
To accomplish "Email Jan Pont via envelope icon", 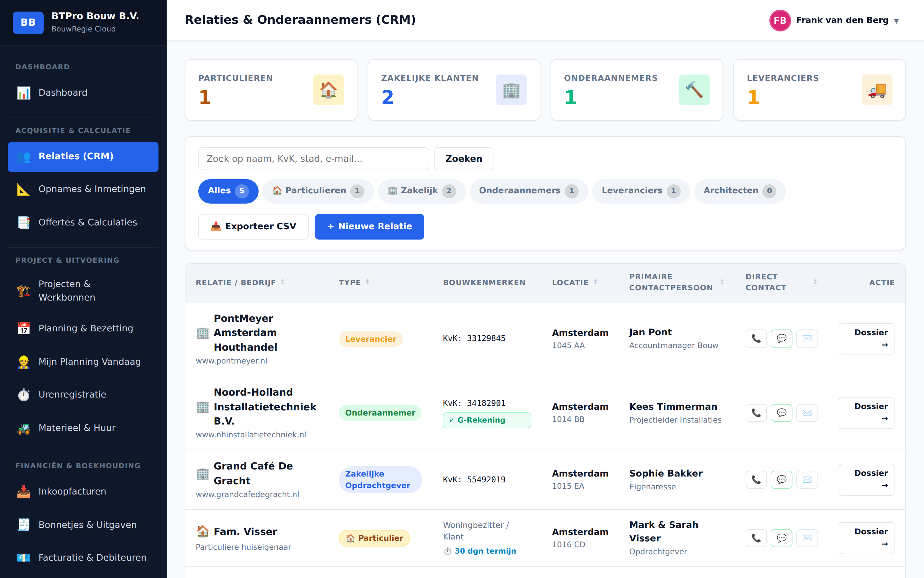I will 807,339.
